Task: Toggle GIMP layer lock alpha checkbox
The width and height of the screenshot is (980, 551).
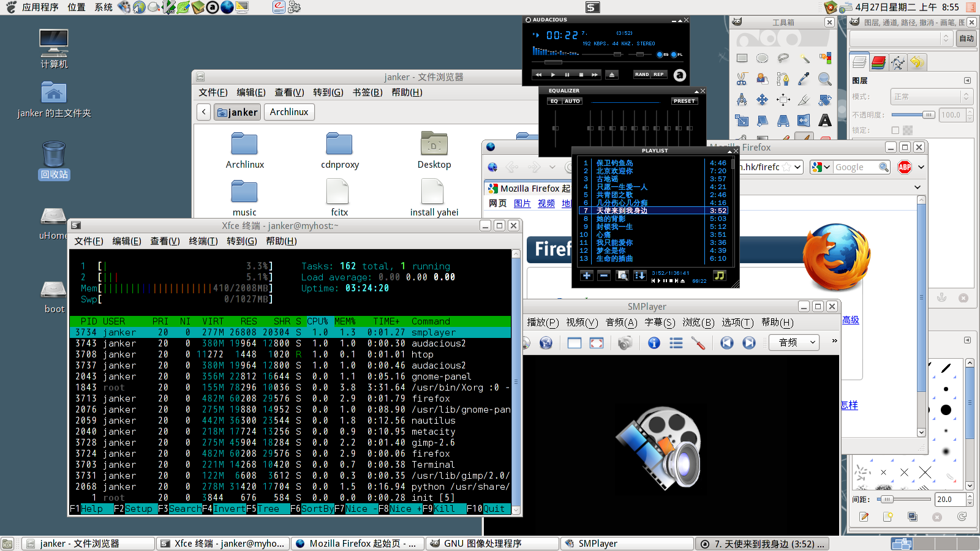Action: click(x=895, y=130)
